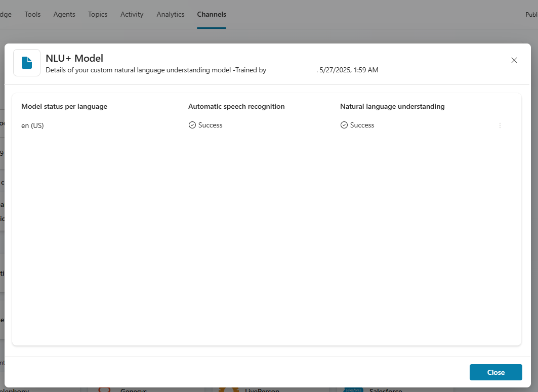538x392 pixels.
Task: Click the Model status per language header
Action: (x=64, y=106)
